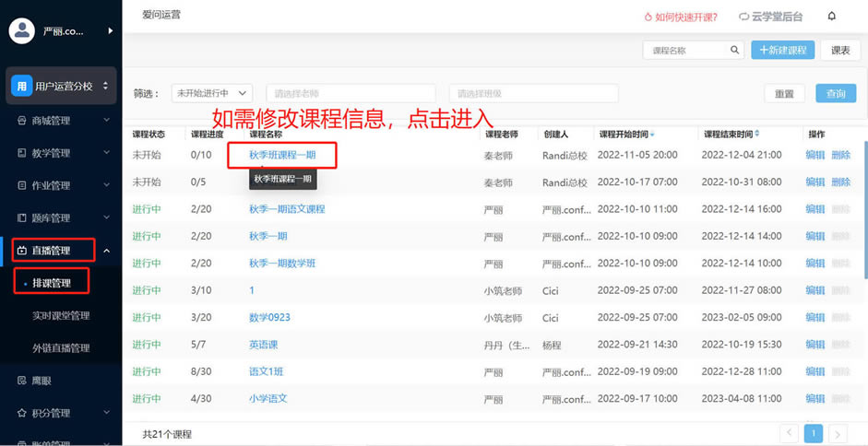Viewport: 868px width, 446px height.
Task: Open the 未开始进行中 status filter dropdown
Action: pos(212,93)
